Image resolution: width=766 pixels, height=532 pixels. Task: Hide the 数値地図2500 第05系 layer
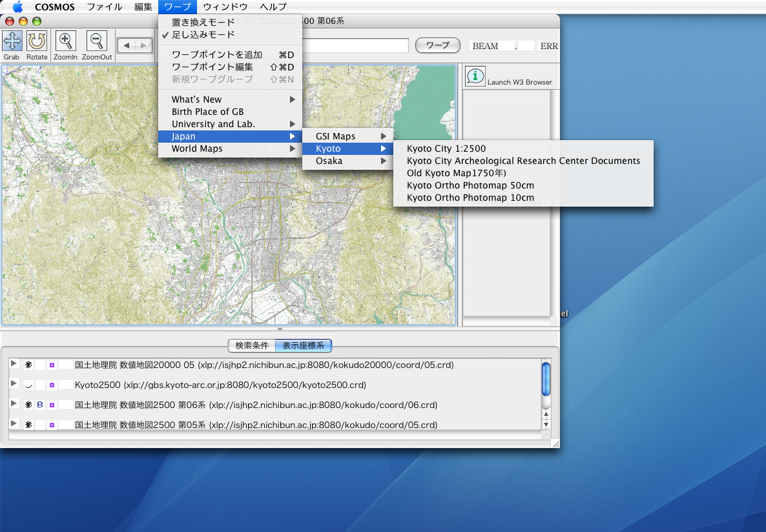pos(28,425)
